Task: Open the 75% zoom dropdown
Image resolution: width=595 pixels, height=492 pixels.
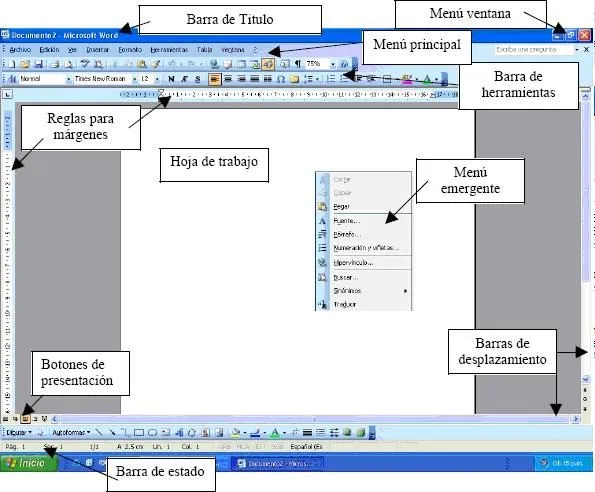Action: 332,64
